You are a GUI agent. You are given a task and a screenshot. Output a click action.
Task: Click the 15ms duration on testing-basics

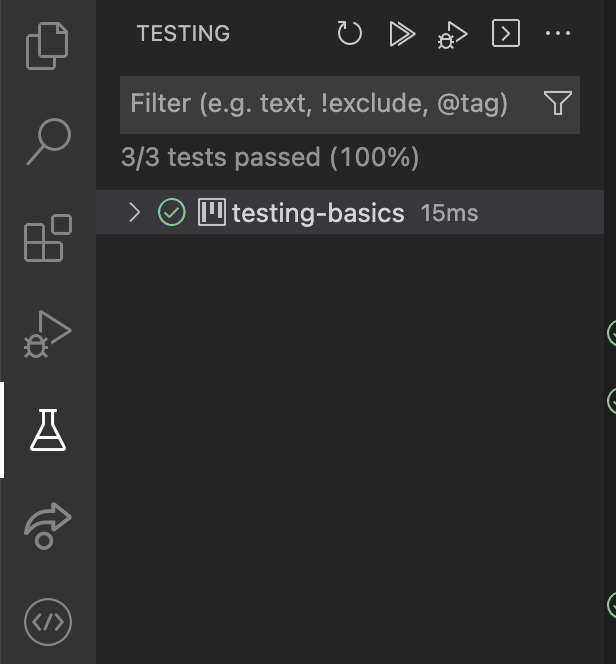click(449, 213)
